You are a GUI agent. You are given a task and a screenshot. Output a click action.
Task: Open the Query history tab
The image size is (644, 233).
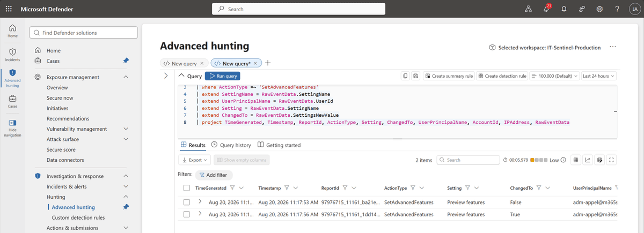coord(231,145)
